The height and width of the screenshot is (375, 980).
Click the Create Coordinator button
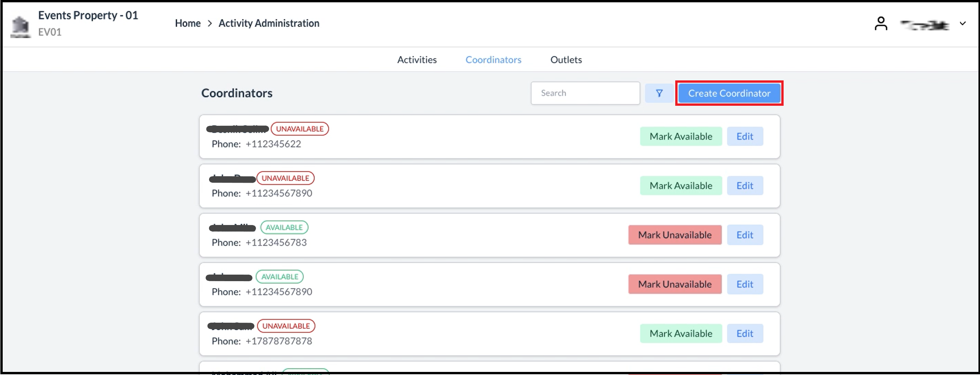click(729, 93)
